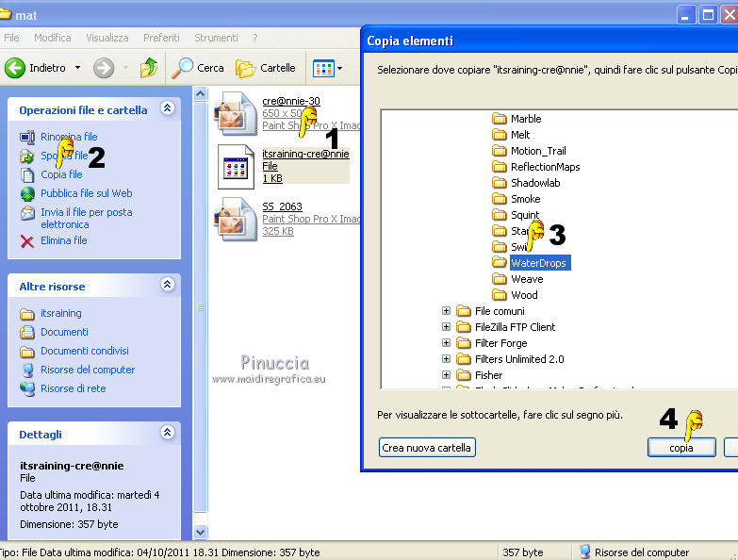Click the Pubblica file sul Web globe icon
Screen dimensions: 738x560
(x=27, y=193)
